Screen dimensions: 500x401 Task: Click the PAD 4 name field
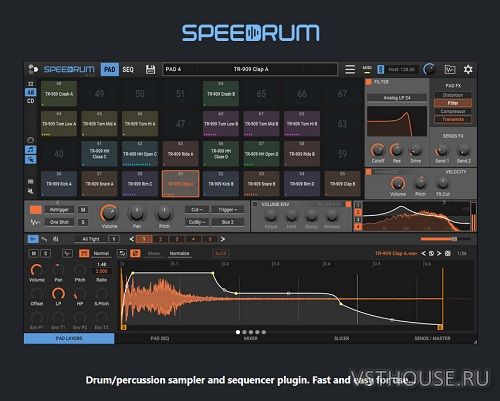pyautogui.click(x=180, y=69)
